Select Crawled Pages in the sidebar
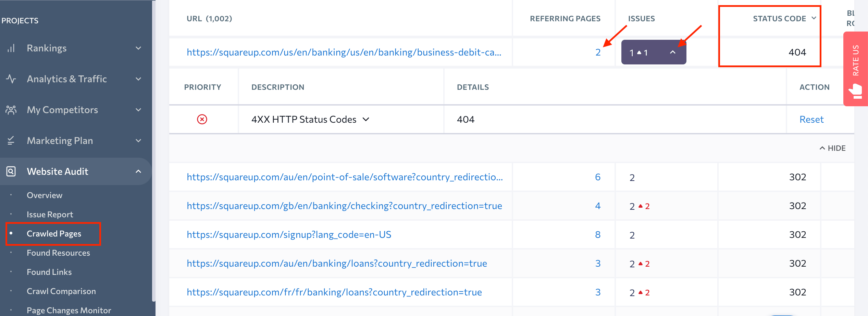This screenshot has height=316, width=868. pos(54,234)
